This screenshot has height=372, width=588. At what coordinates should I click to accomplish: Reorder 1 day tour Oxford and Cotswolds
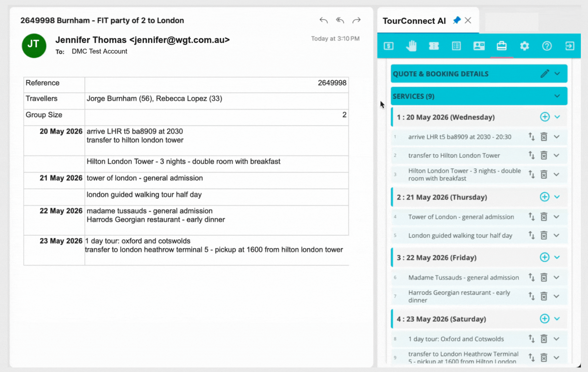[532, 339]
